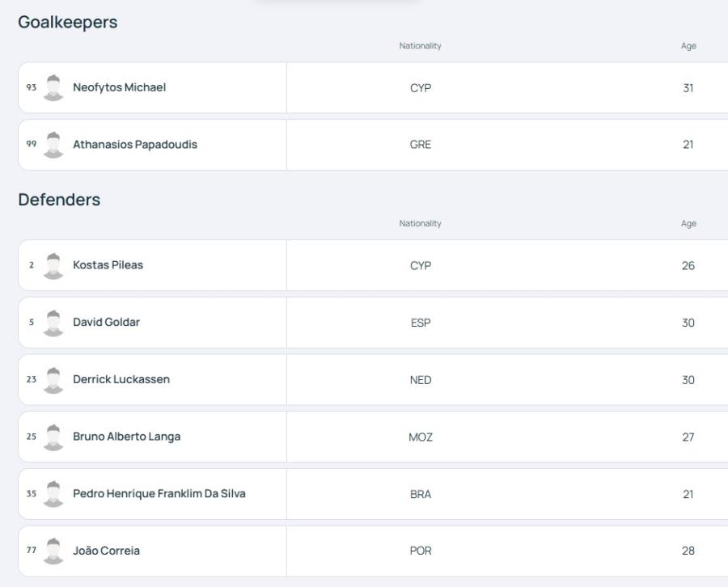
Task: Select the João Correia name link
Action: pyautogui.click(x=106, y=551)
